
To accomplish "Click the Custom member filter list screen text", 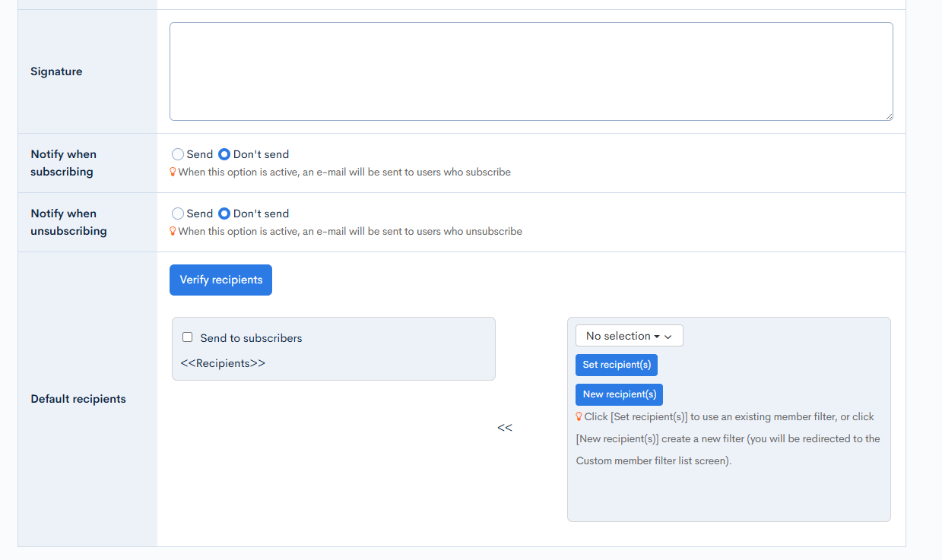I will [x=652, y=460].
